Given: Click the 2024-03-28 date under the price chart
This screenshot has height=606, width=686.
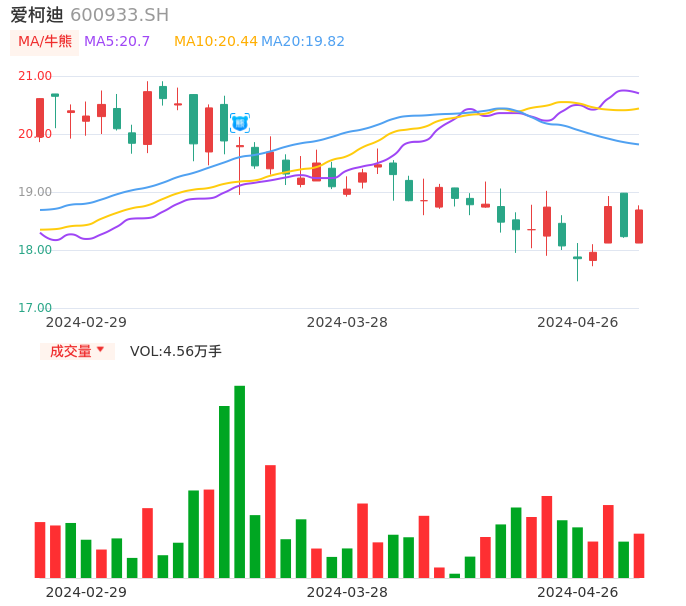Looking at the screenshot, I should tap(347, 322).
